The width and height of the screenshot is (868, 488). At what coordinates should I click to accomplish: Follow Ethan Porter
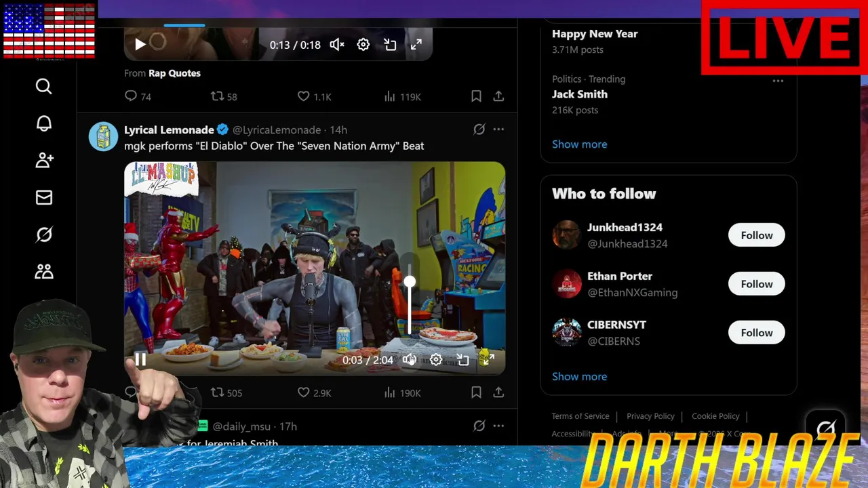click(757, 284)
